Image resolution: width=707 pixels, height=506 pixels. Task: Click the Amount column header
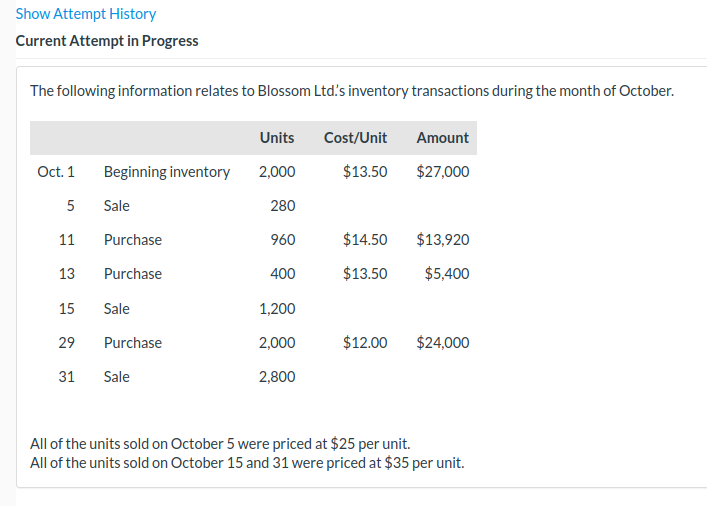[442, 138]
